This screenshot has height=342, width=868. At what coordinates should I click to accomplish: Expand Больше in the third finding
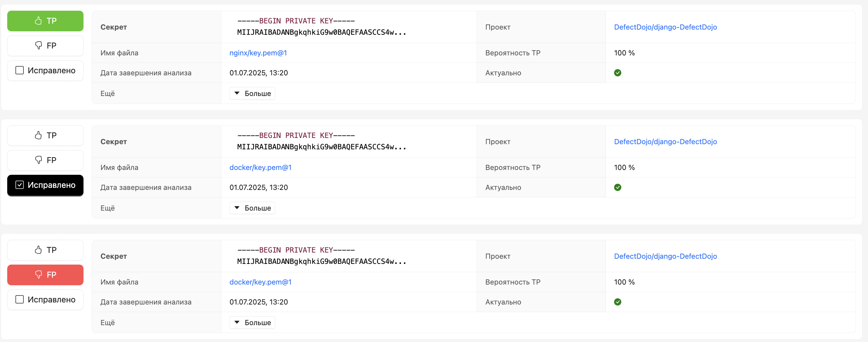pyautogui.click(x=252, y=323)
